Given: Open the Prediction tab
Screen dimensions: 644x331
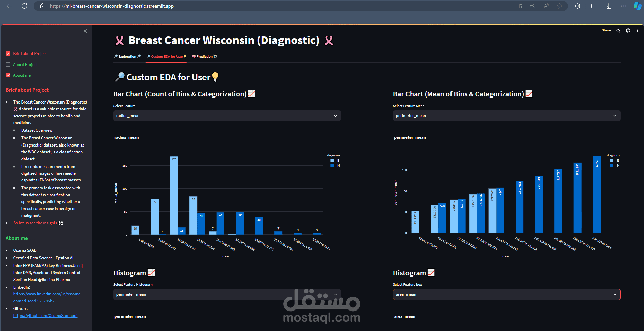Looking at the screenshot, I should 204,56.
